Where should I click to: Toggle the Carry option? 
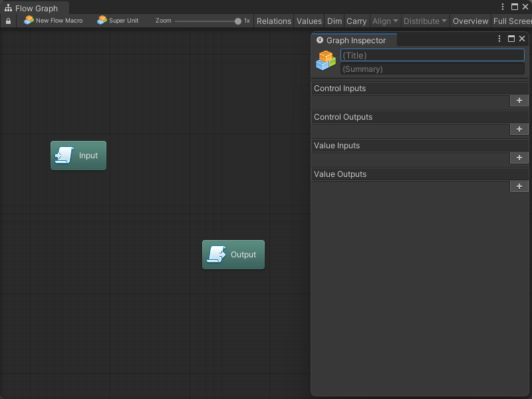tap(356, 21)
